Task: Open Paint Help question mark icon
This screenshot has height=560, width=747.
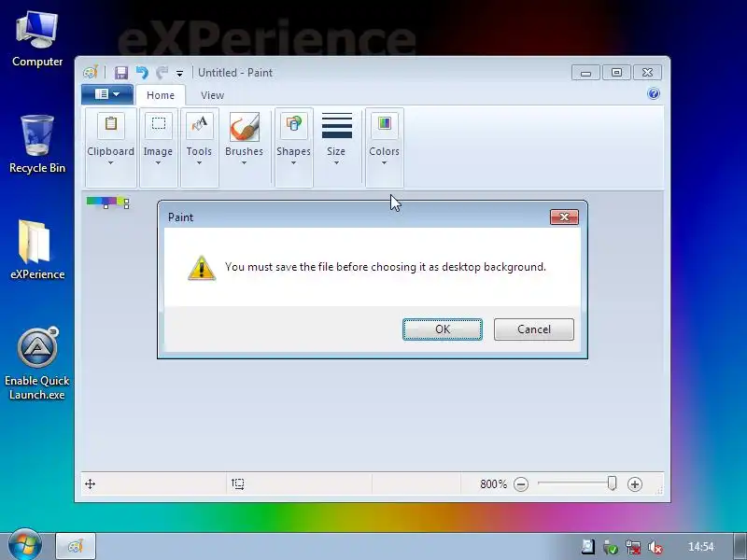Action: tap(654, 93)
